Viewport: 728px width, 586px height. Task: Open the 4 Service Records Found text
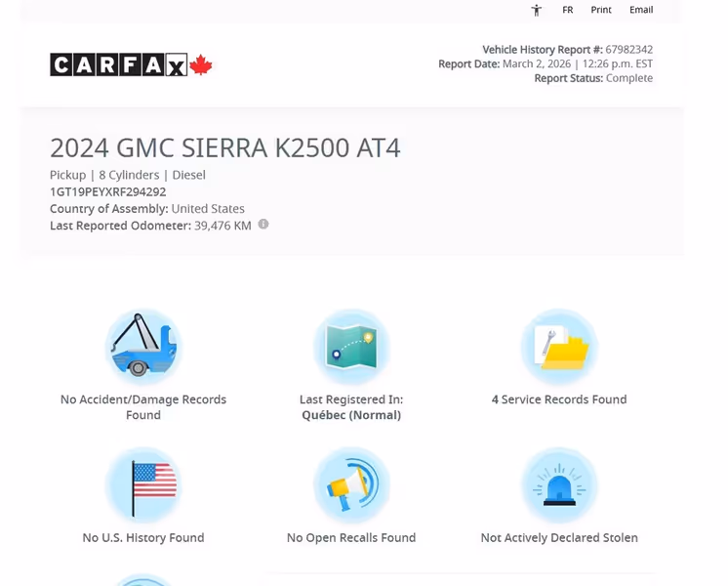click(x=559, y=399)
